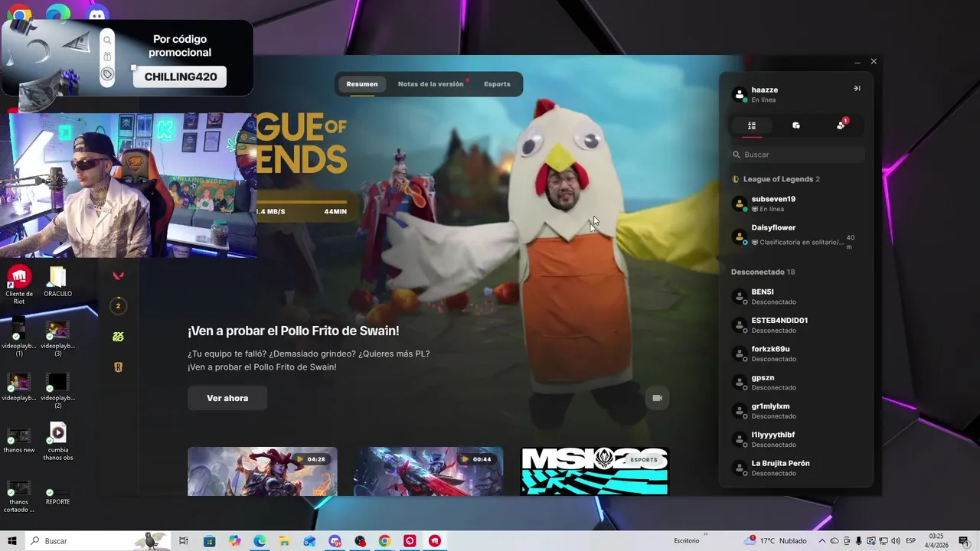Switch to the Esports tab
980x551 pixels.
click(497, 84)
